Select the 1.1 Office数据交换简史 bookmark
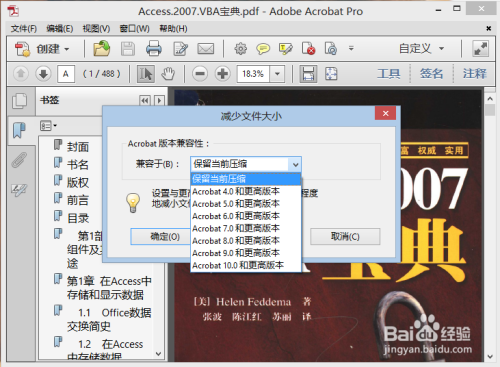 [x=109, y=319]
